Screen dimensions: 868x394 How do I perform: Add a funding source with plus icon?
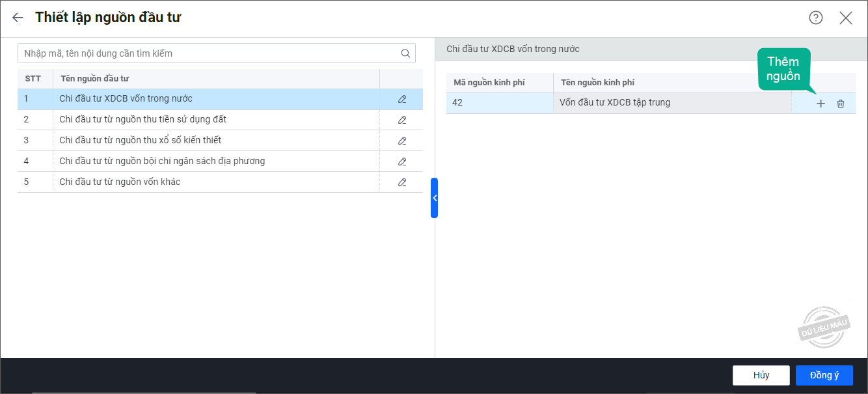coord(821,104)
